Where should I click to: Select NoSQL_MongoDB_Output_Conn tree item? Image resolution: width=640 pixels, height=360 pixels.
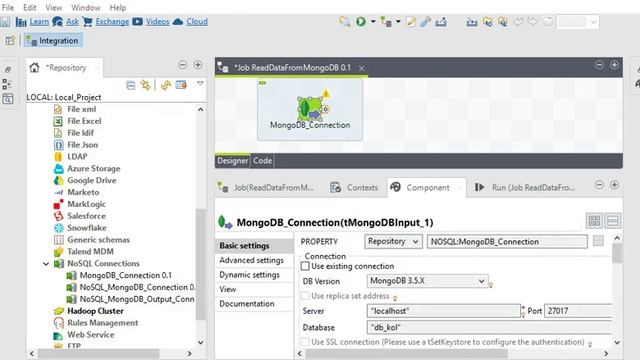(x=137, y=299)
